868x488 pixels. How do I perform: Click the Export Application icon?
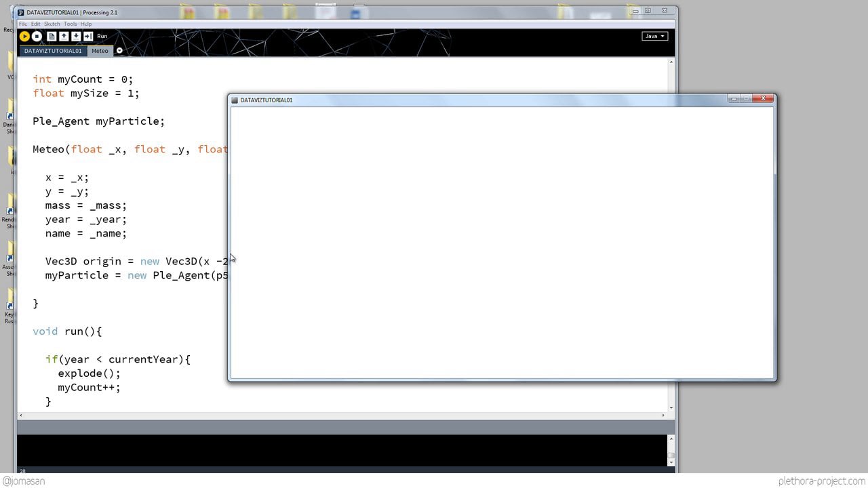point(88,36)
